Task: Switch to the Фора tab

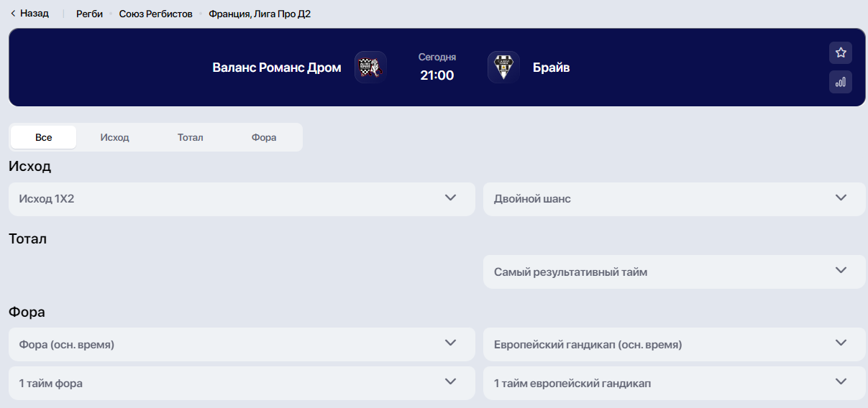Action: click(264, 137)
